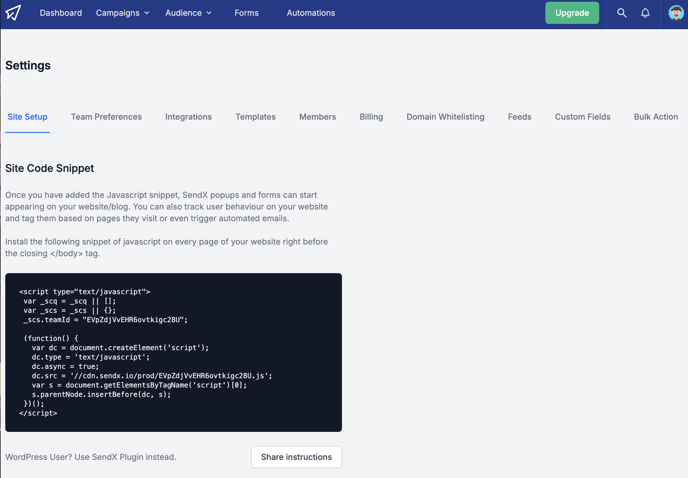Click the Settings page title
This screenshot has height=478, width=688.
[28, 65]
